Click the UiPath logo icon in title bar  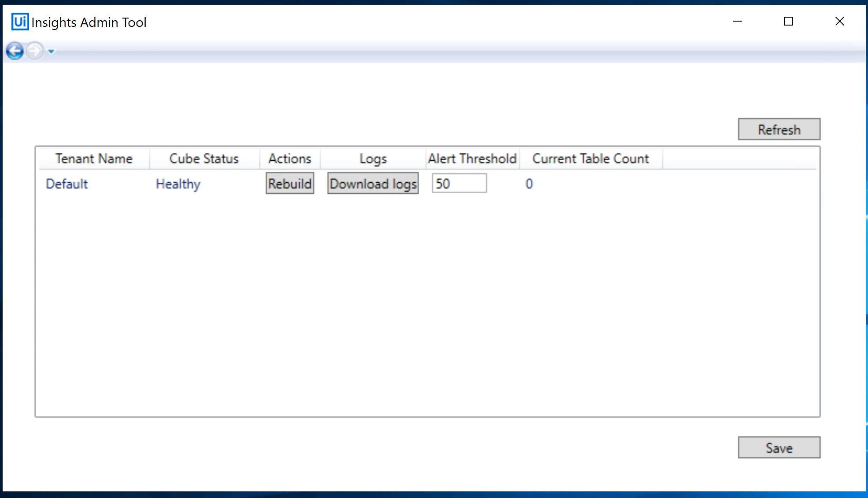(x=20, y=22)
